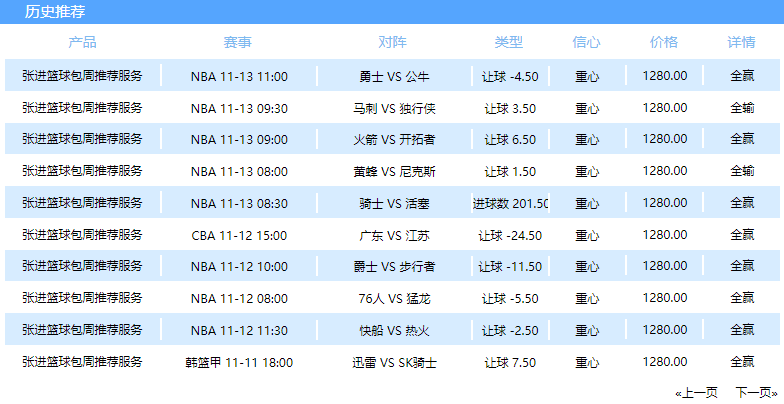
Task: Open the 广东 VS 江苏 CBA row
Action: click(x=392, y=234)
